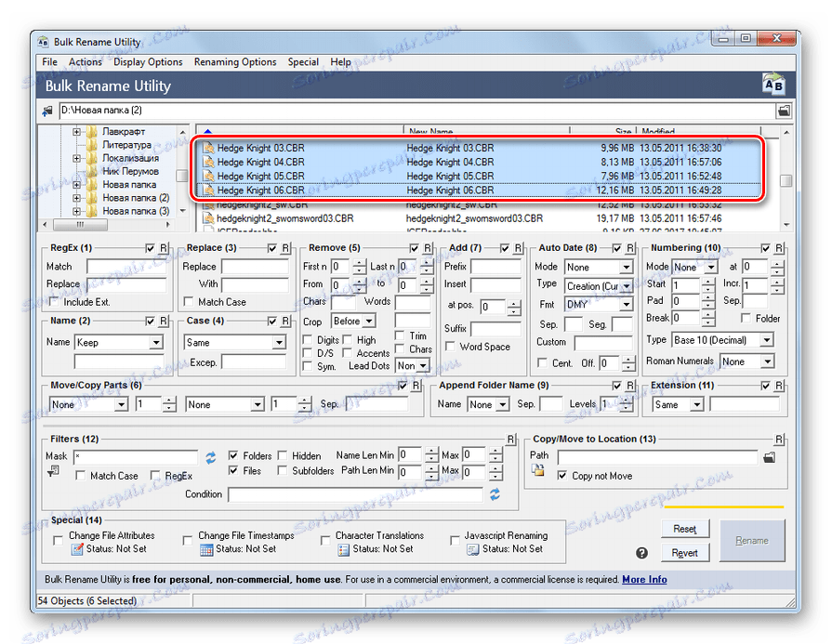This screenshot has width=832, height=644.
Task: Click the R reset button of RegEx (1)
Action: tap(164, 248)
